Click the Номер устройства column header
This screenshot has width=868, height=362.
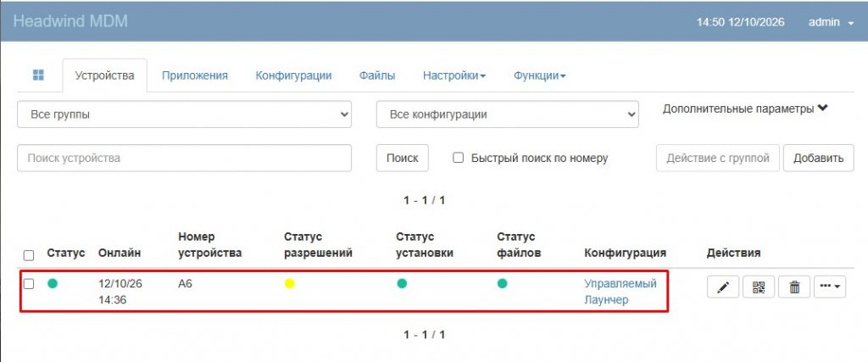click(210, 245)
